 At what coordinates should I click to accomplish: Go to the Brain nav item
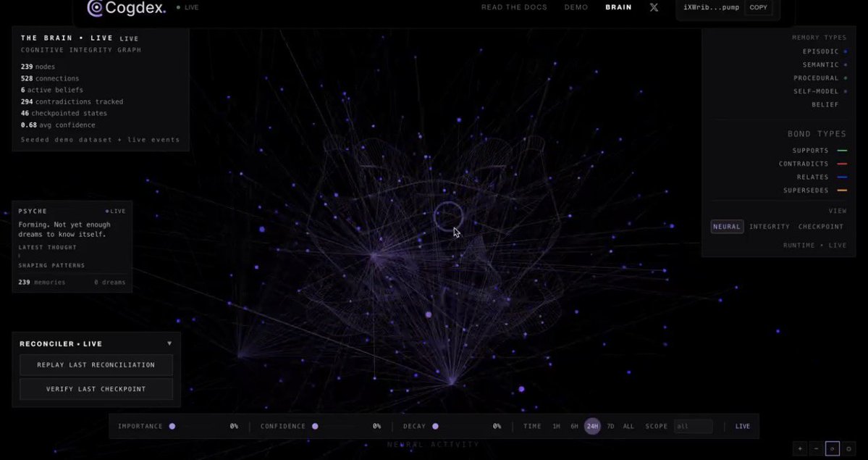(618, 7)
